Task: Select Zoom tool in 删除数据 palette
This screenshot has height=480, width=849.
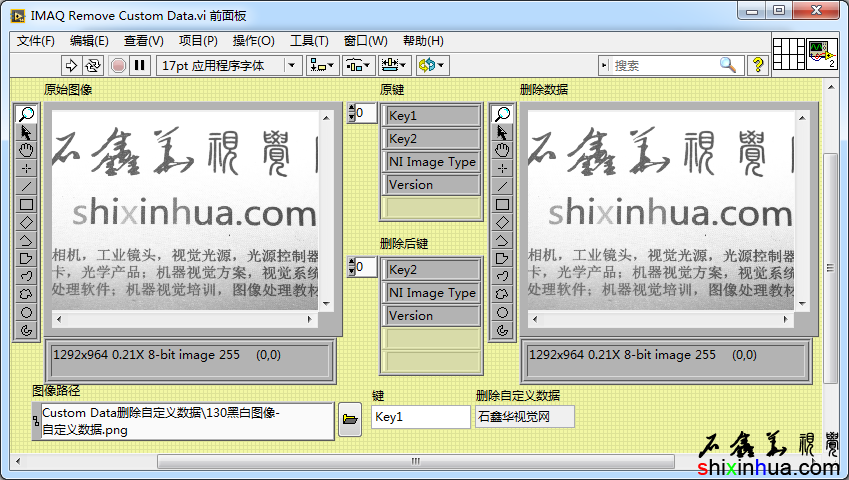Action: pos(502,114)
